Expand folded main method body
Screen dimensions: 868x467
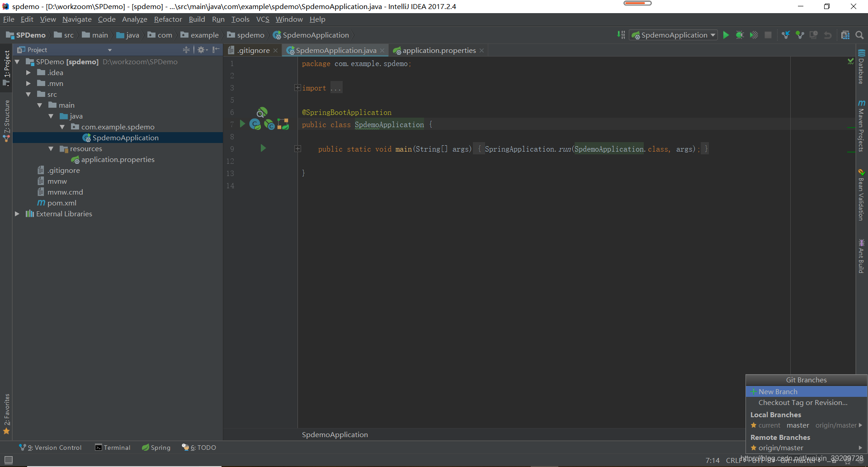pyautogui.click(x=297, y=148)
